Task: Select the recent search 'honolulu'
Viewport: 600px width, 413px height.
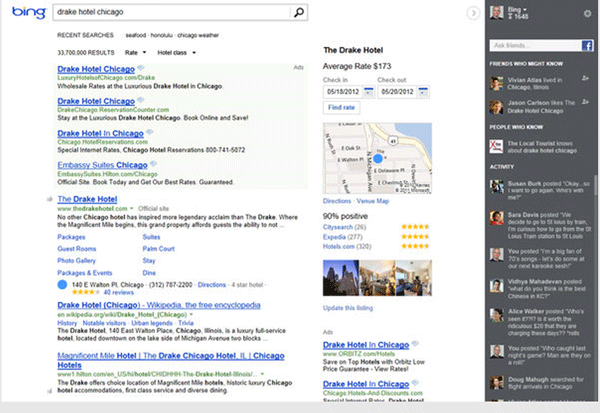Action: click(x=161, y=35)
